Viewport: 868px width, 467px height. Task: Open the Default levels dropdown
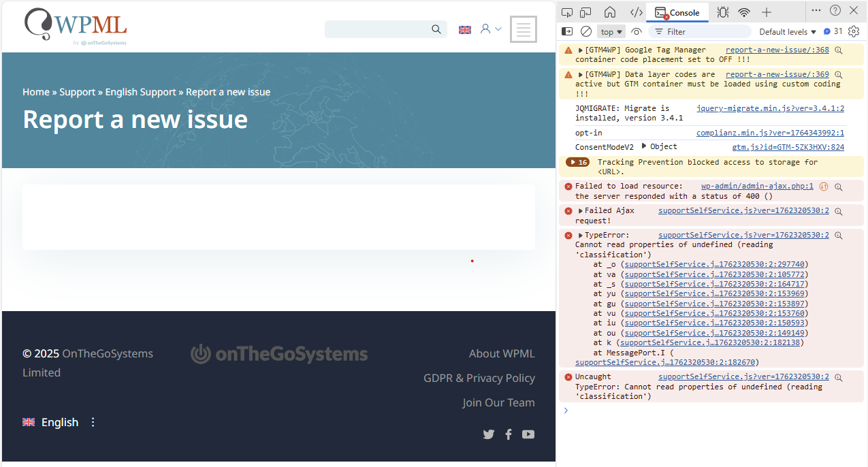[788, 31]
